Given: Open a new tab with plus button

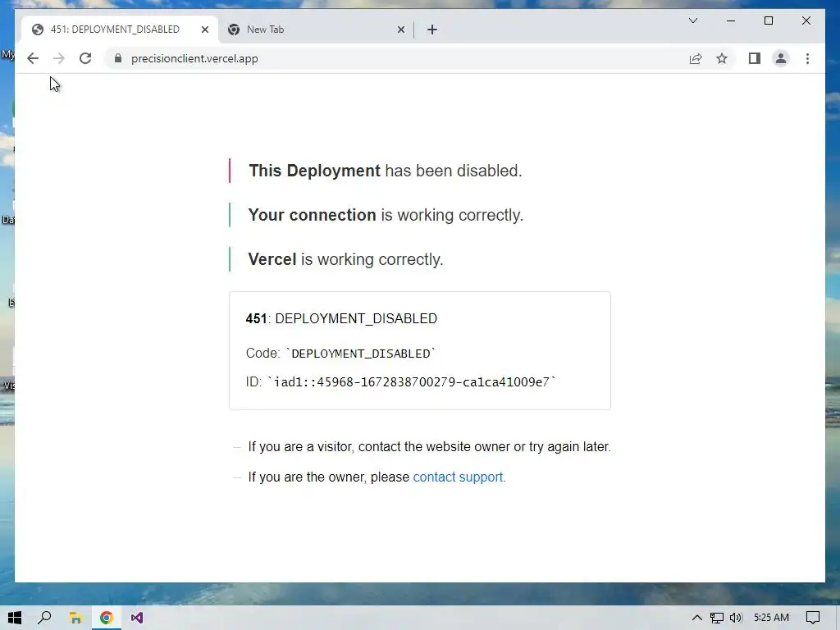Looking at the screenshot, I should pyautogui.click(x=432, y=30).
